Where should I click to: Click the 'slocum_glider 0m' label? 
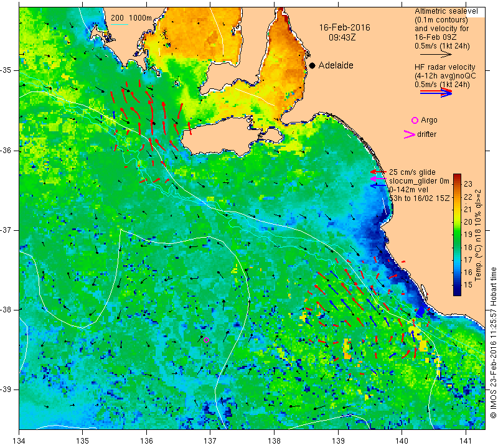pyautogui.click(x=419, y=181)
